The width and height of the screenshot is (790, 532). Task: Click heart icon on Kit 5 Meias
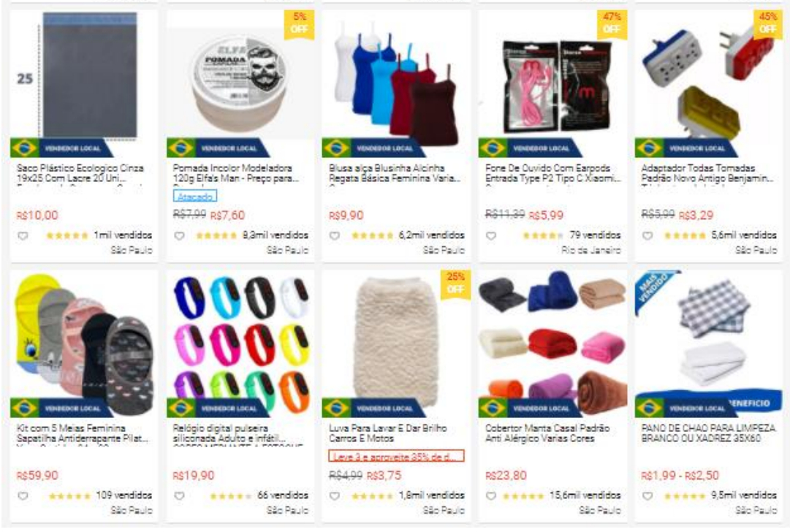[x=23, y=495]
